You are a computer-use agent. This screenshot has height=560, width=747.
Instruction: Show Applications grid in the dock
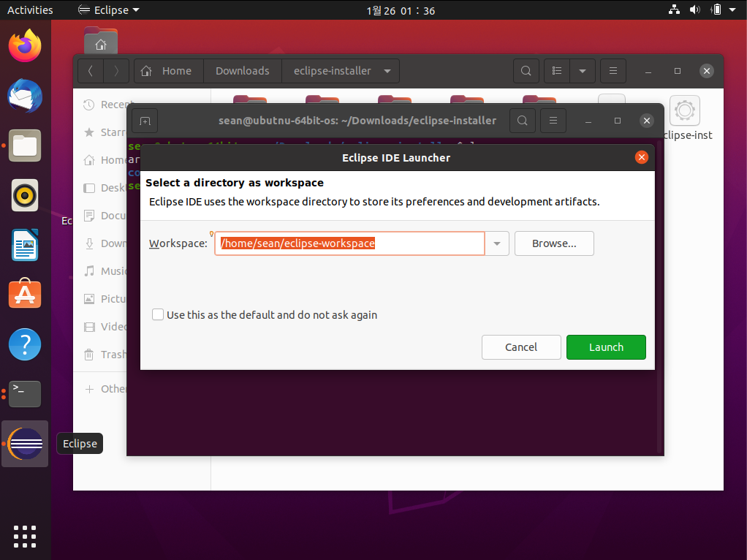25,537
